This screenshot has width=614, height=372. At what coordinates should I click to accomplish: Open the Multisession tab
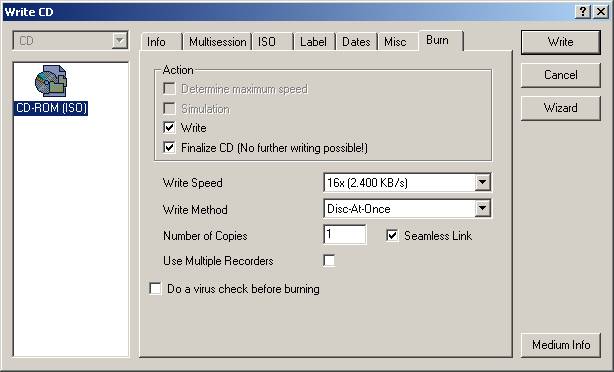217,42
